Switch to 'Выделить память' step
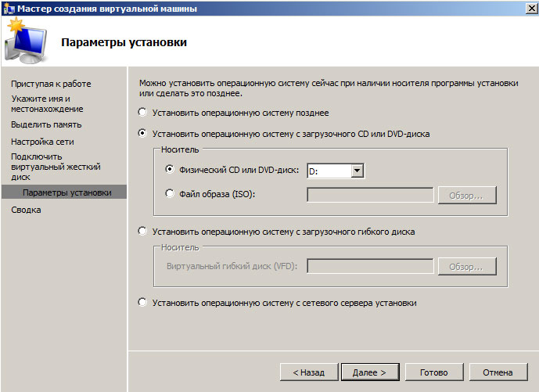This screenshot has height=392, width=539. tap(46, 124)
